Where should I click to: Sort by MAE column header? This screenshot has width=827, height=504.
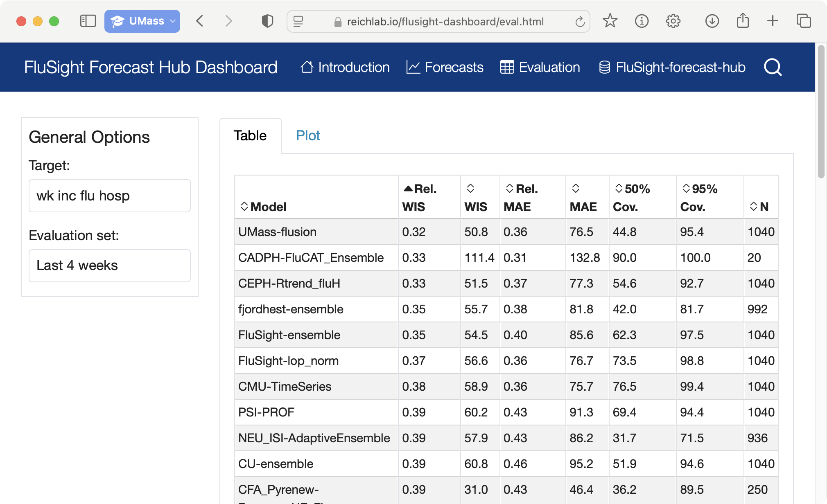click(x=587, y=198)
